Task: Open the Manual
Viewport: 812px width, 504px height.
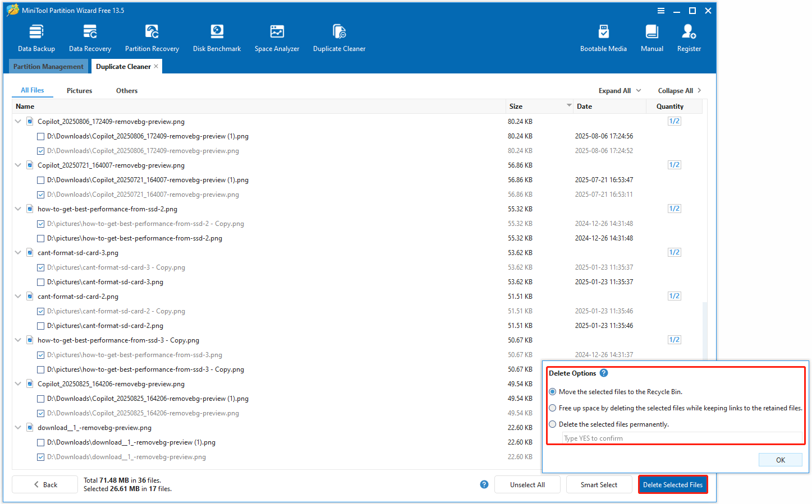Action: [652, 36]
